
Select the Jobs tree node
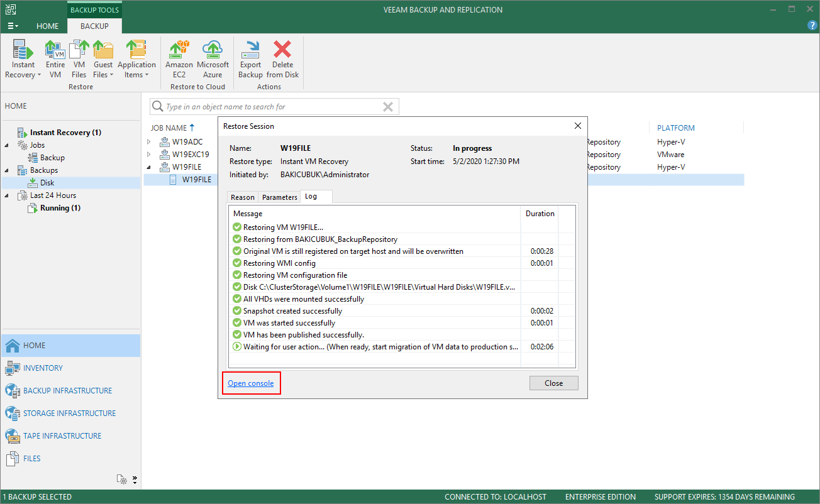point(38,145)
